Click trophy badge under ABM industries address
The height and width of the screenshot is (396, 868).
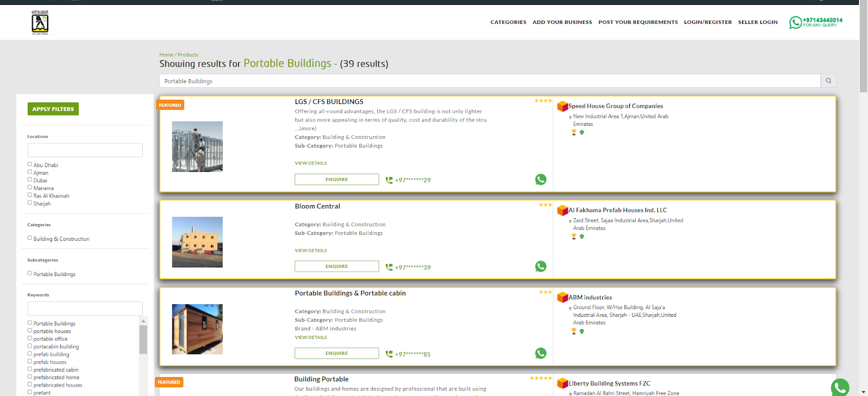pyautogui.click(x=574, y=331)
